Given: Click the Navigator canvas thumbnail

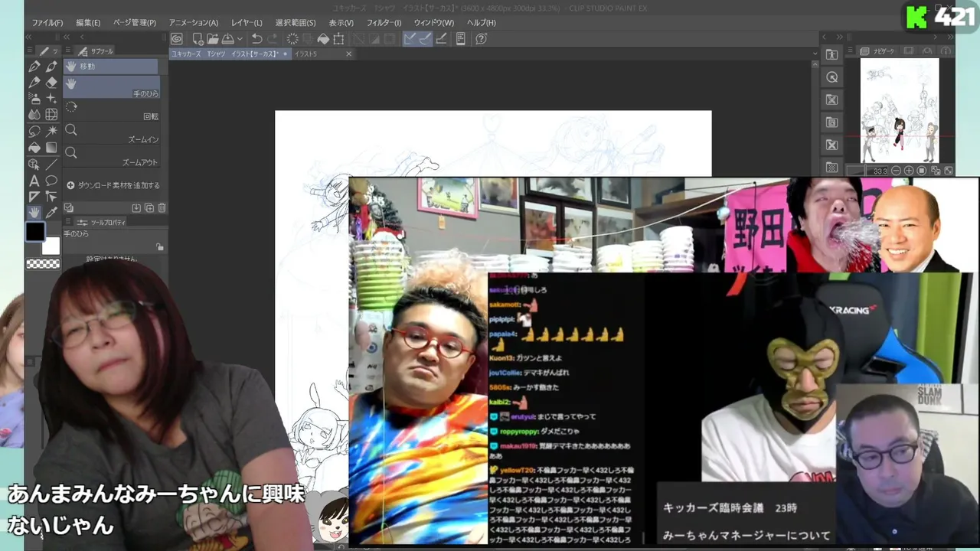Looking at the screenshot, I should tap(900, 111).
